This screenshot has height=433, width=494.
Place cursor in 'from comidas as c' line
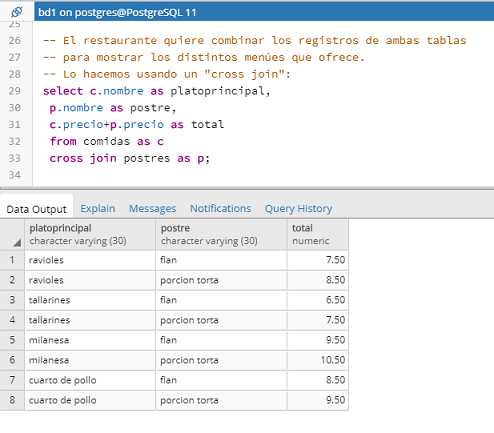[x=106, y=141]
